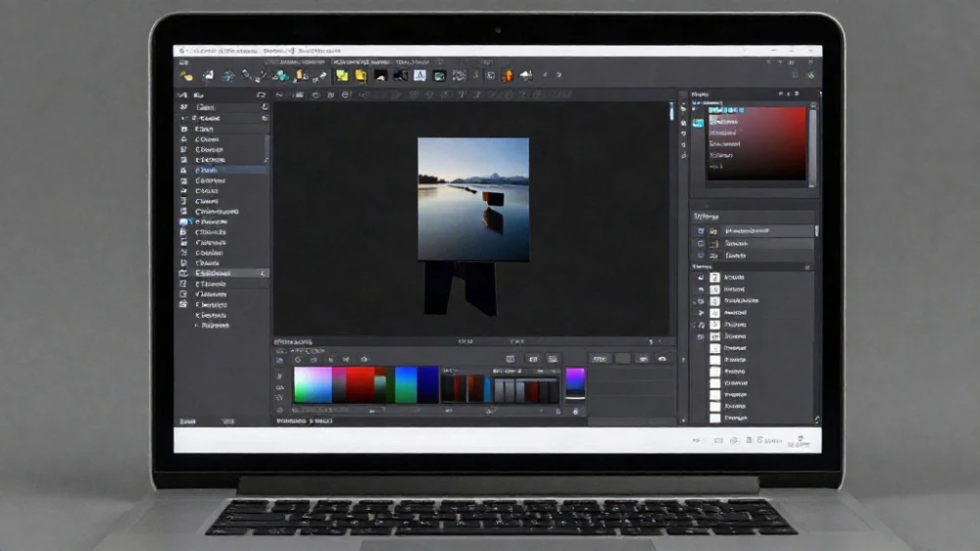Choose the pastel white-to-blue gradient swatch
980x551 pixels.
click(314, 384)
